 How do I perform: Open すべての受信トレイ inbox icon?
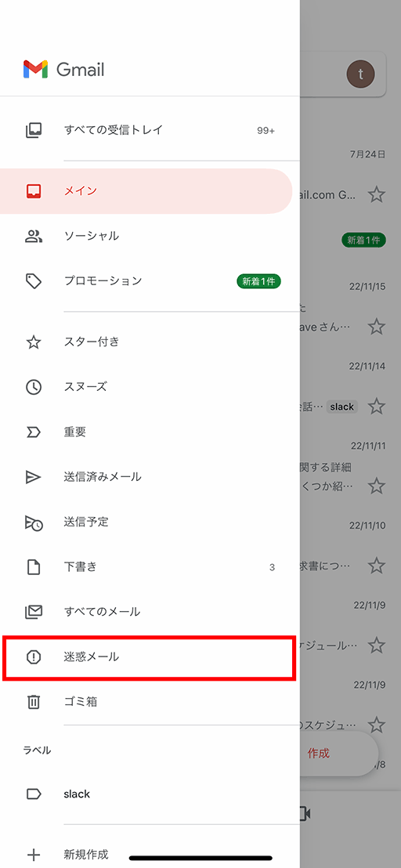(34, 131)
